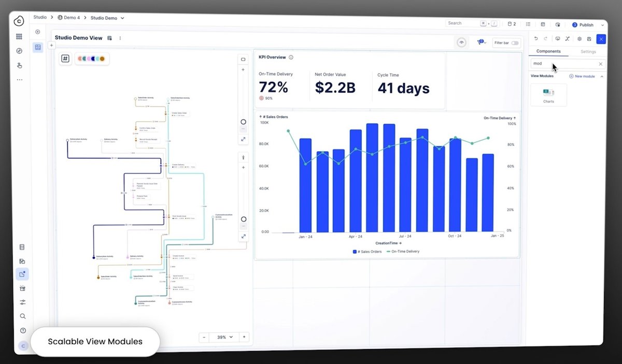The height and width of the screenshot is (364, 622).
Task: Toggle the eye preview button
Action: [x=461, y=42]
